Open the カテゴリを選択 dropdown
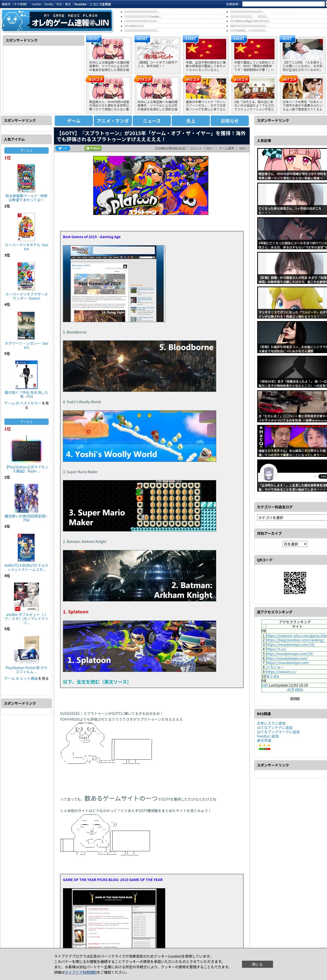 pos(292,517)
